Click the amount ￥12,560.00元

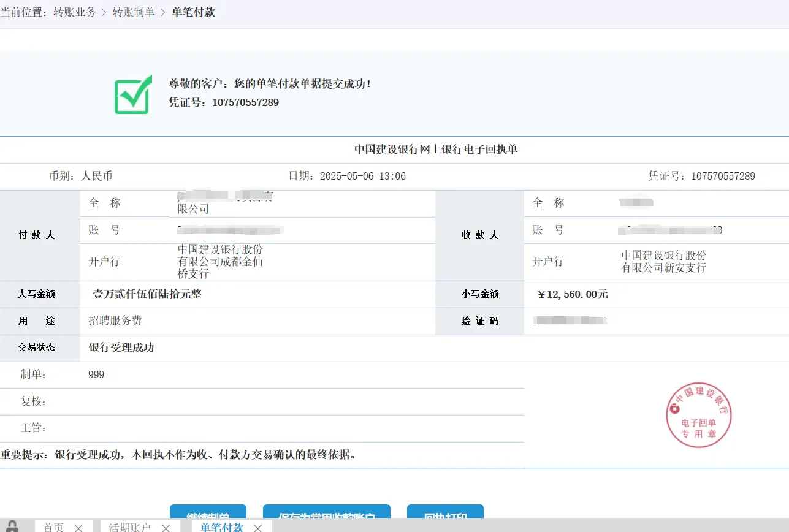[x=573, y=294]
